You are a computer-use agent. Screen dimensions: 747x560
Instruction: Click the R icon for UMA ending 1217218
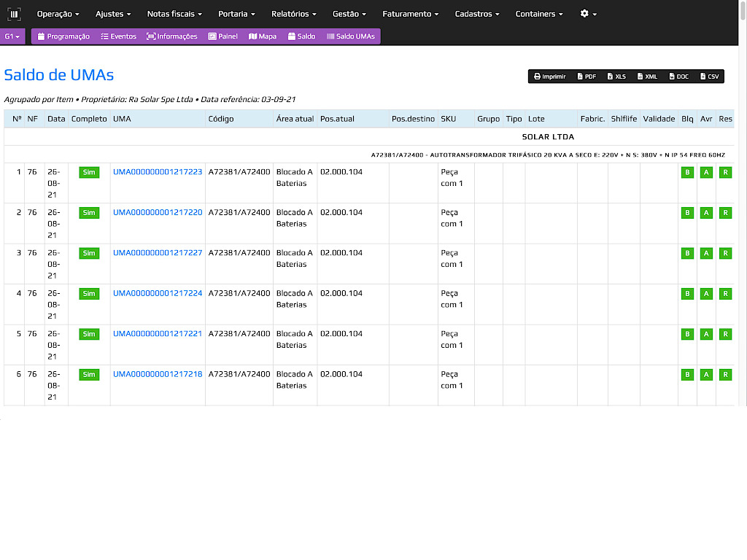(725, 375)
